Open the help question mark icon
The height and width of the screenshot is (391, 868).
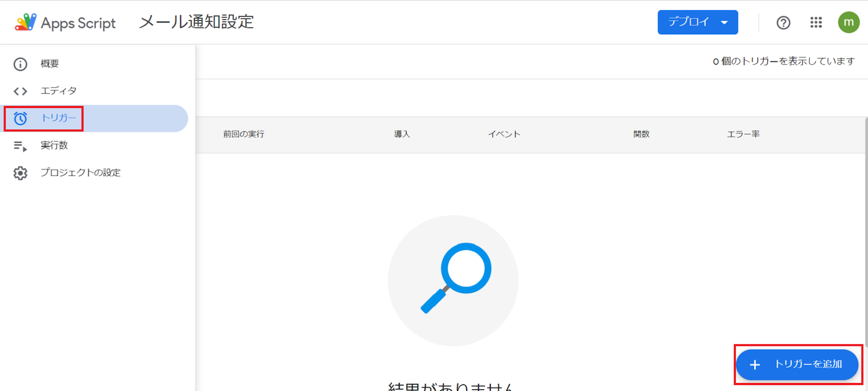[783, 22]
